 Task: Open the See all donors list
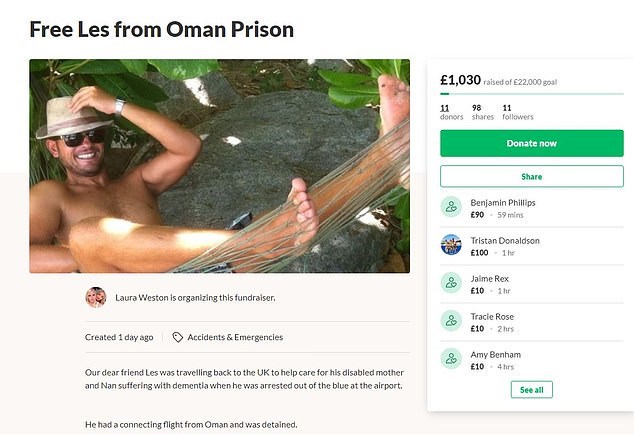(531, 390)
